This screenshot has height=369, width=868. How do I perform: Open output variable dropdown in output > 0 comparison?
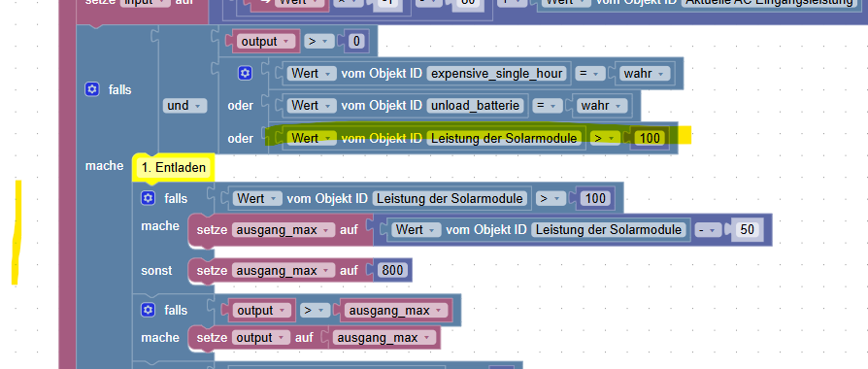point(266,41)
